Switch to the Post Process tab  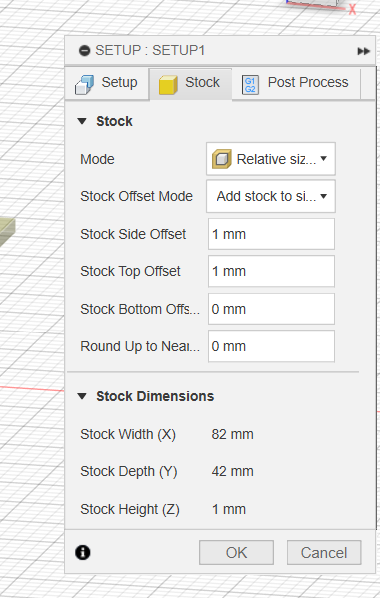tap(296, 84)
